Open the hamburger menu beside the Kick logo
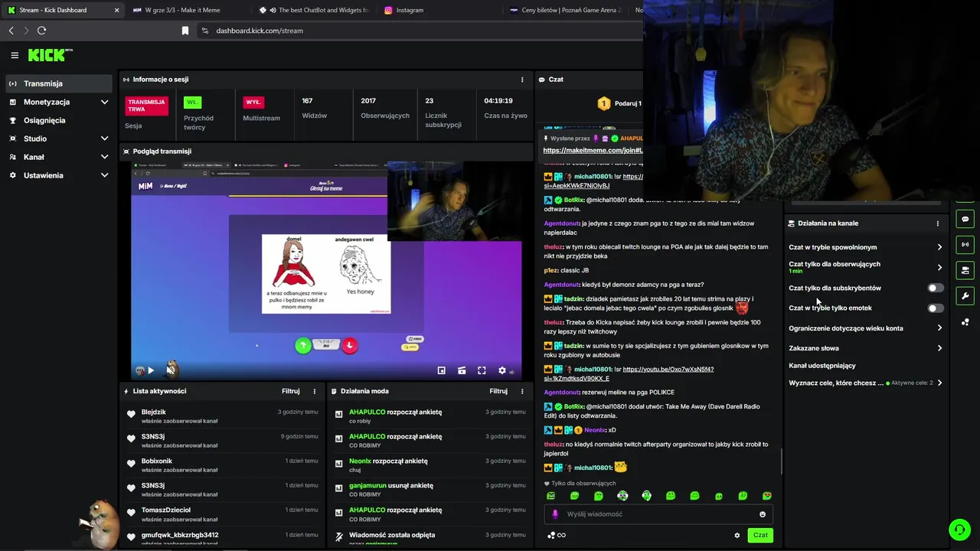The height and width of the screenshot is (551, 980). click(15, 55)
